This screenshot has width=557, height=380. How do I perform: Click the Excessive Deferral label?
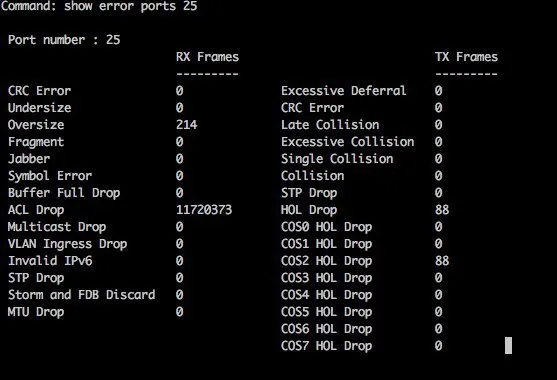click(x=344, y=91)
